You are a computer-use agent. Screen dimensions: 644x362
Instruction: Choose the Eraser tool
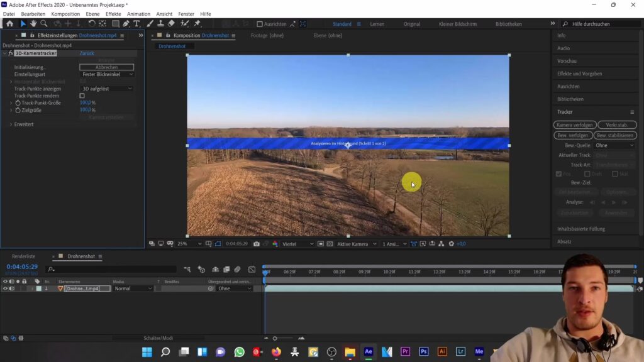tap(171, 24)
